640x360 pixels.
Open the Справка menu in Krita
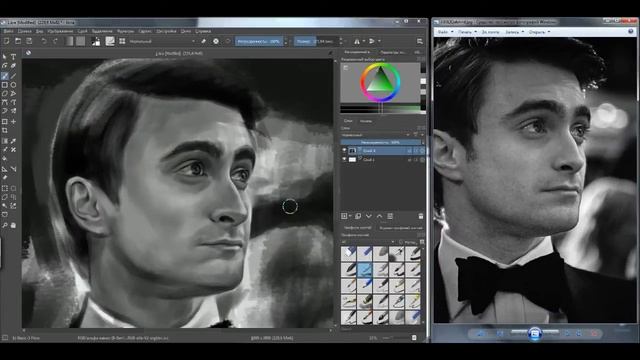(203, 31)
